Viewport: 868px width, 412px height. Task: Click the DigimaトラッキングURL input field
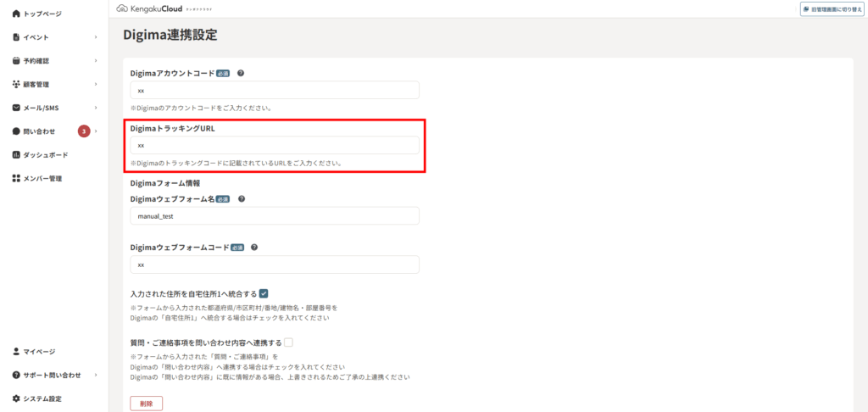click(275, 145)
